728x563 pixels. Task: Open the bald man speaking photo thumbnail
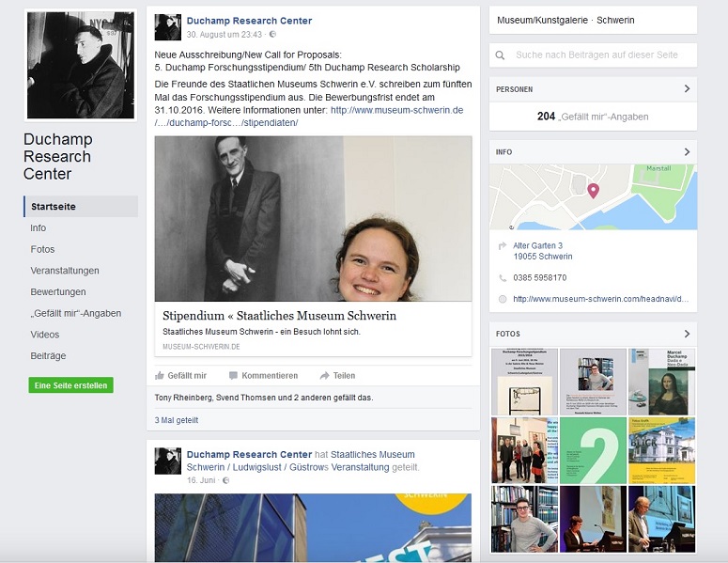(662, 520)
